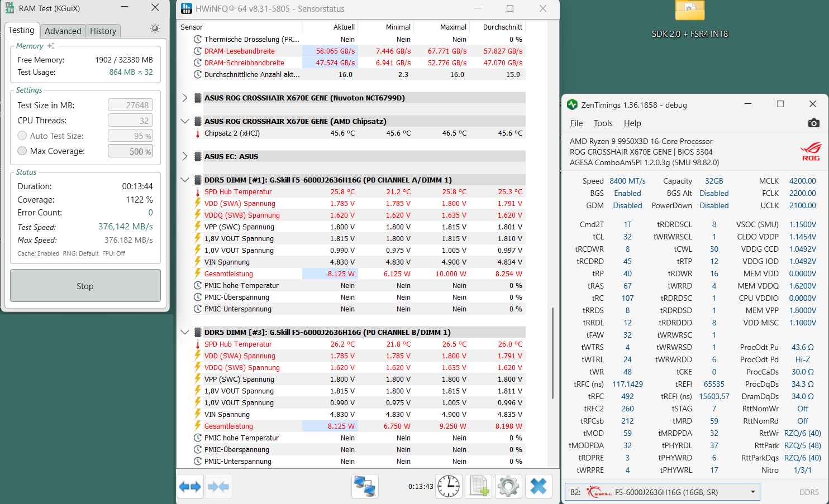
Task: Switch to the History tab
Action: [x=103, y=31]
